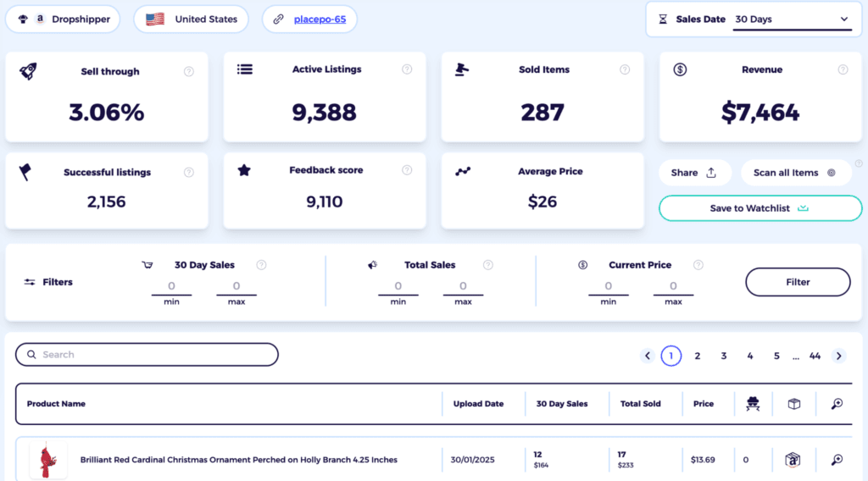The image size is (868, 481).
Task: Click the Average Price trend icon
Action: click(463, 171)
